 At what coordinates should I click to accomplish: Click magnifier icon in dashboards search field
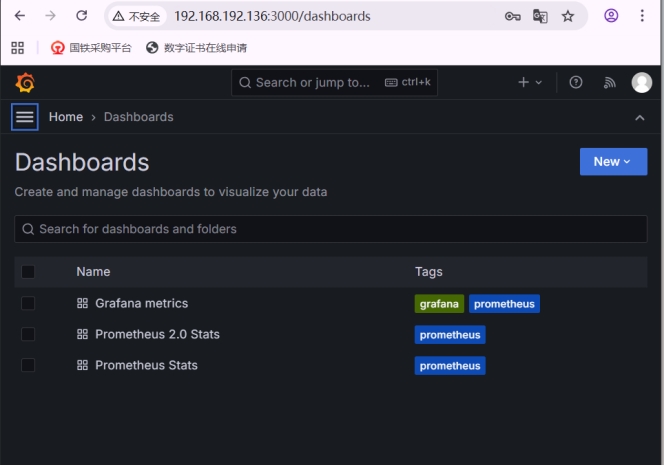coord(28,229)
